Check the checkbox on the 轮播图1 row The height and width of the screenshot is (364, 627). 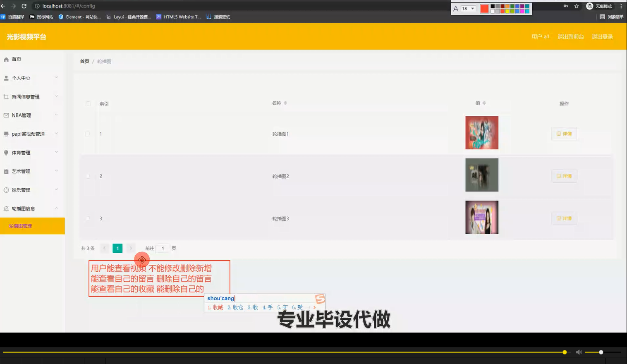87,134
